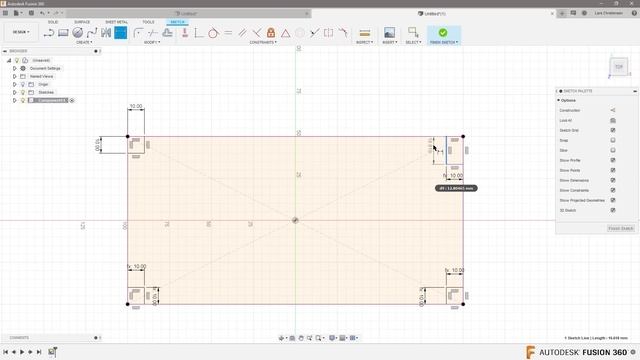Image resolution: width=640 pixels, height=360 pixels.
Task: Apply the Parallel constraint
Action: [x=242, y=33]
